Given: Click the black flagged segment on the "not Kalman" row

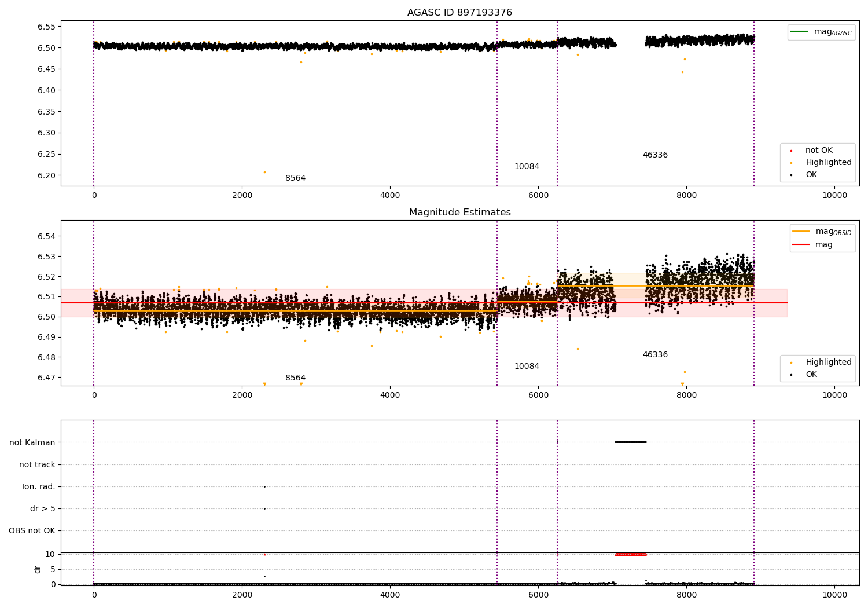Looking at the screenshot, I should coord(631,442).
